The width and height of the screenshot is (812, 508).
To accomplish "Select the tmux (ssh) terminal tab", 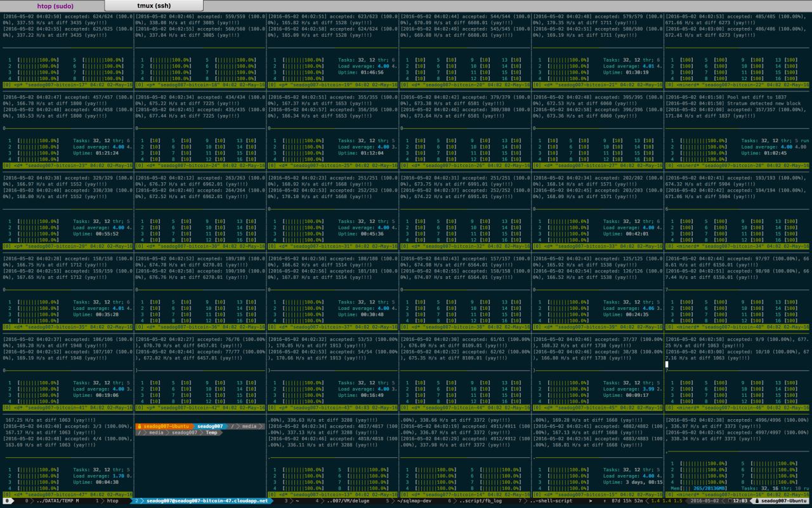I will point(154,6).
